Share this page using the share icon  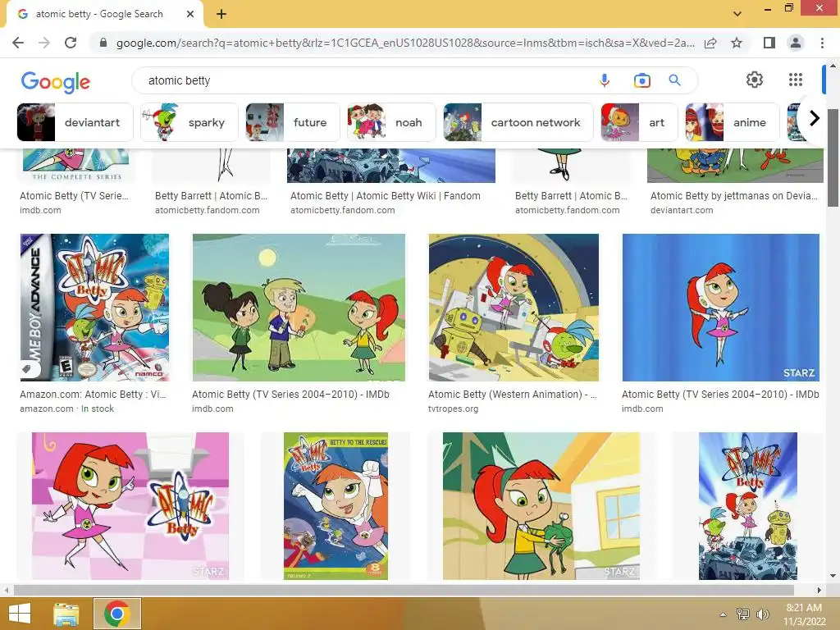pyautogui.click(x=710, y=43)
